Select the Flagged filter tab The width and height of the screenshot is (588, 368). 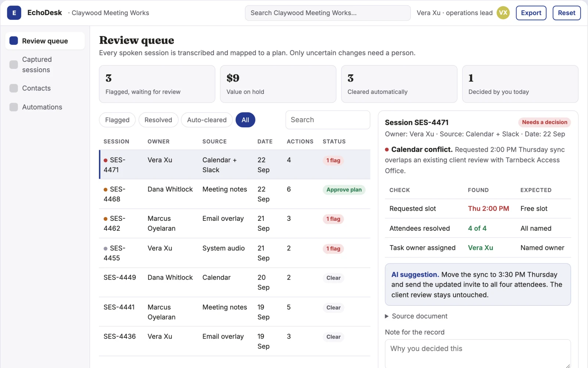117,120
